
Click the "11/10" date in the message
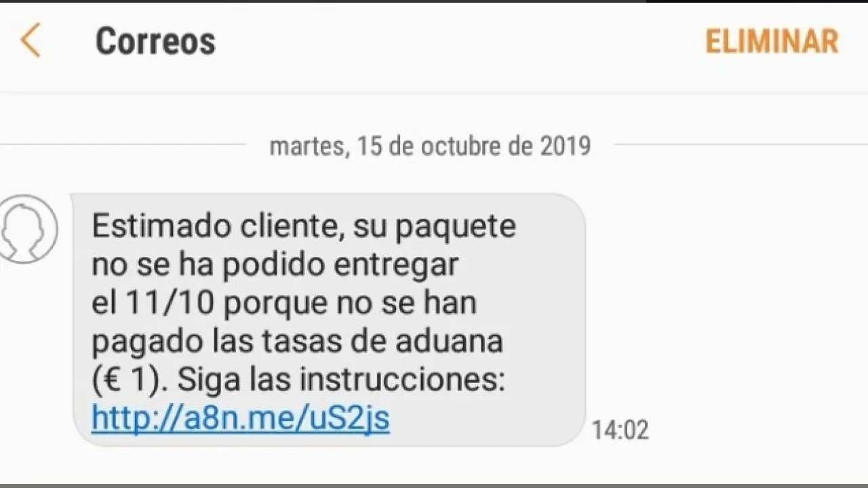pos(172,304)
